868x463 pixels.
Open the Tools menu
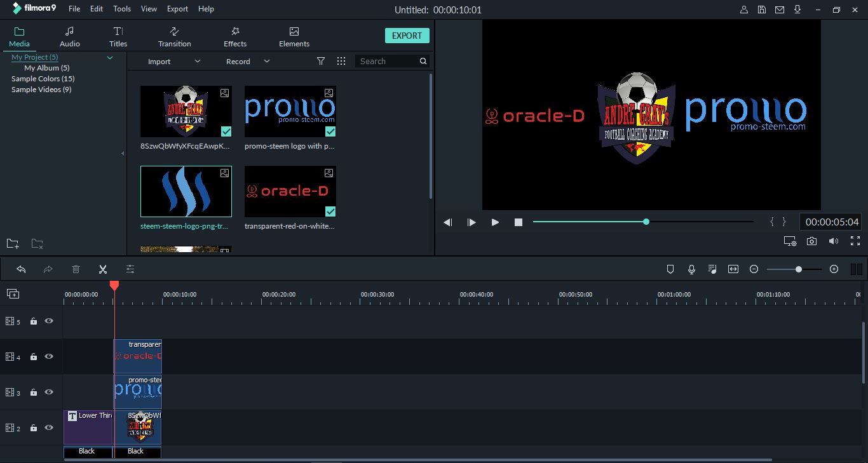click(122, 9)
